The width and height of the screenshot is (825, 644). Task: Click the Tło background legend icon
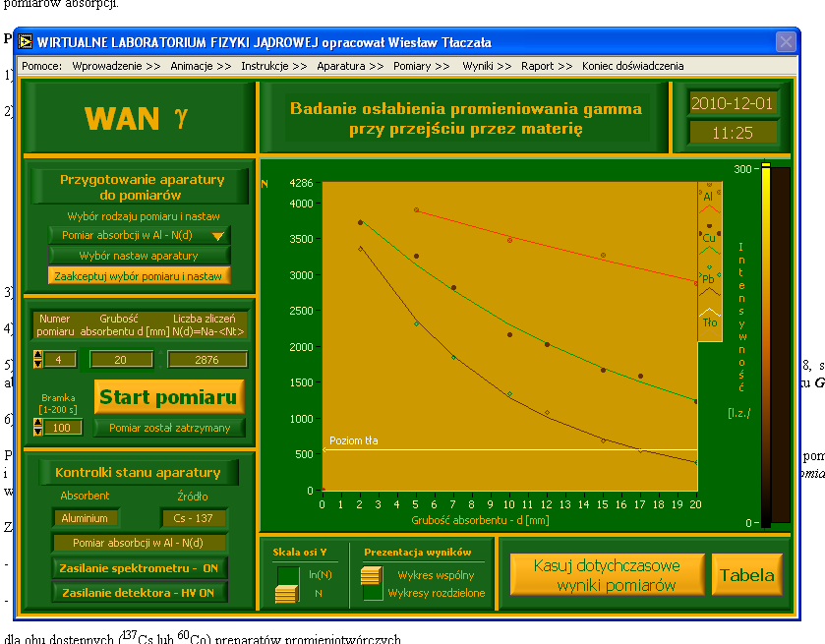tap(709, 311)
